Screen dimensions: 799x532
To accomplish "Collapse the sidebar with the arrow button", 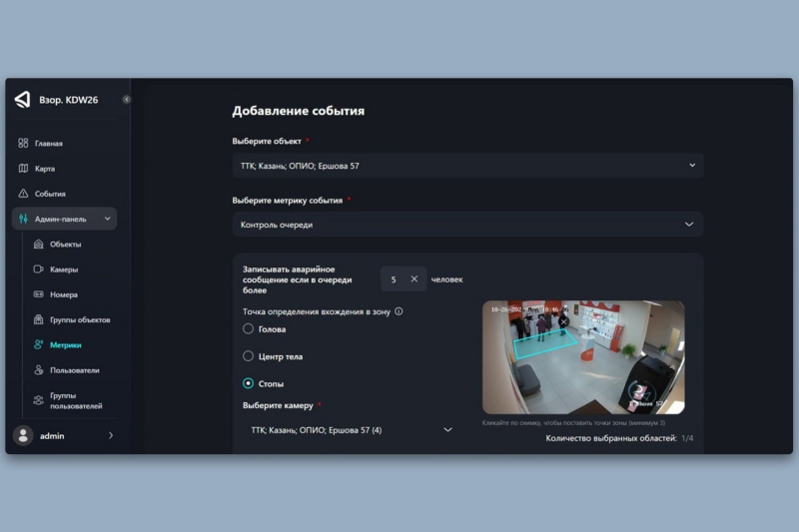I will pyautogui.click(x=127, y=99).
